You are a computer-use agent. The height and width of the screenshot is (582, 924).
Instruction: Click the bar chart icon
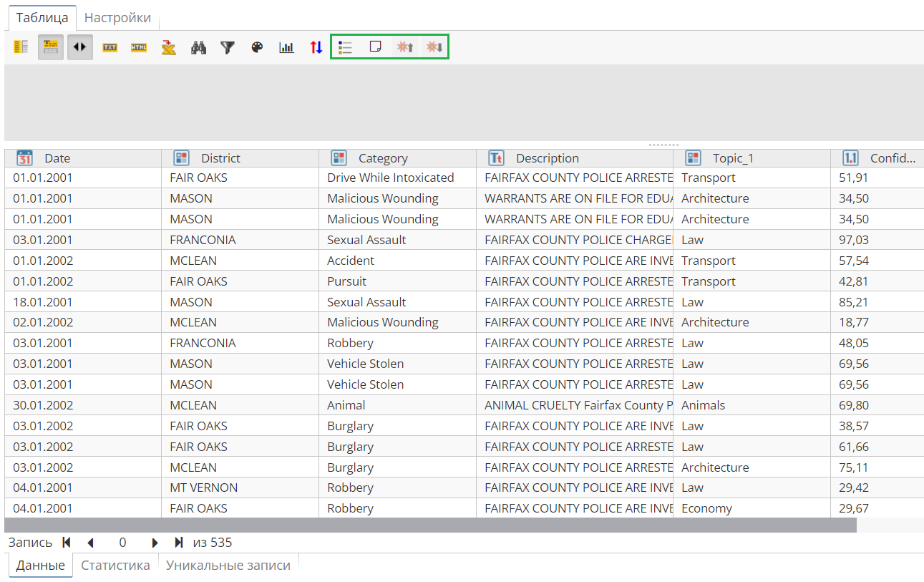286,47
